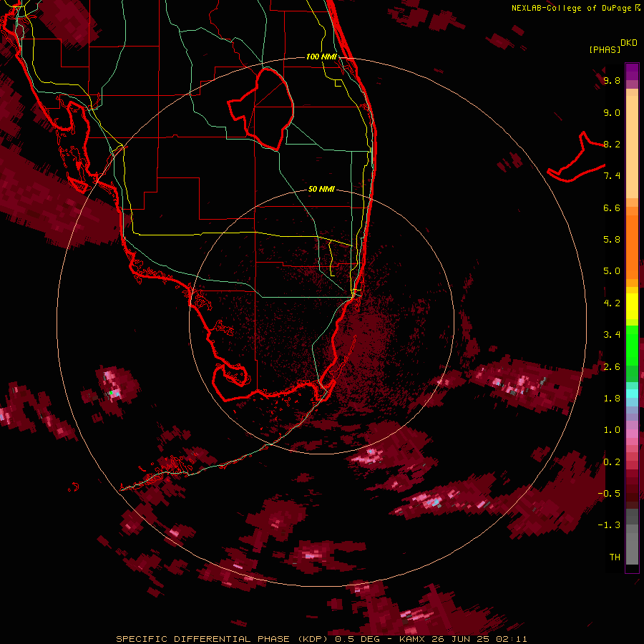This screenshot has width=644, height=644.
Task: Click the 0.2 value on the color scale
Action: point(612,462)
